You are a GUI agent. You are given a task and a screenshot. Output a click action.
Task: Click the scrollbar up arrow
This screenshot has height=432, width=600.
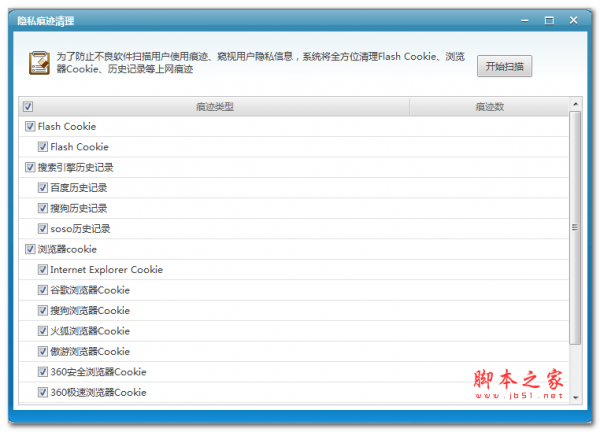(575, 104)
